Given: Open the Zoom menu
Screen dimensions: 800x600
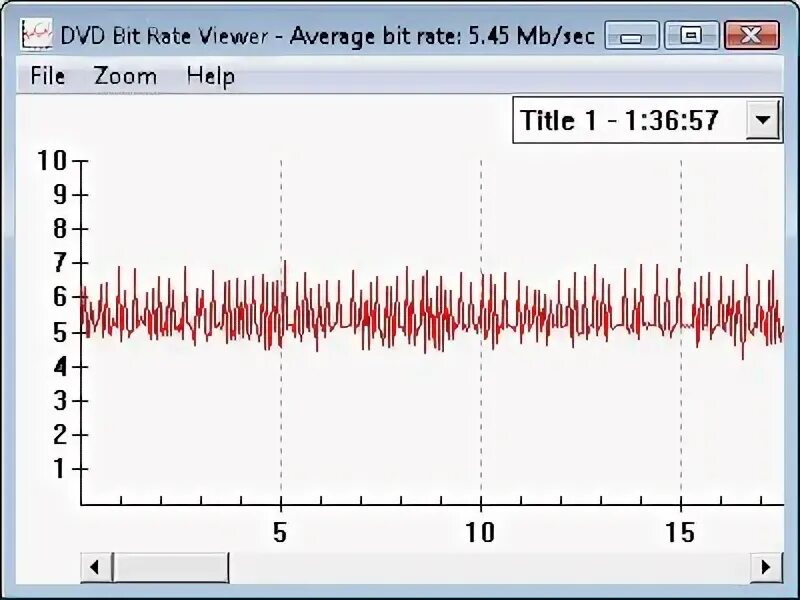Looking at the screenshot, I should point(125,77).
